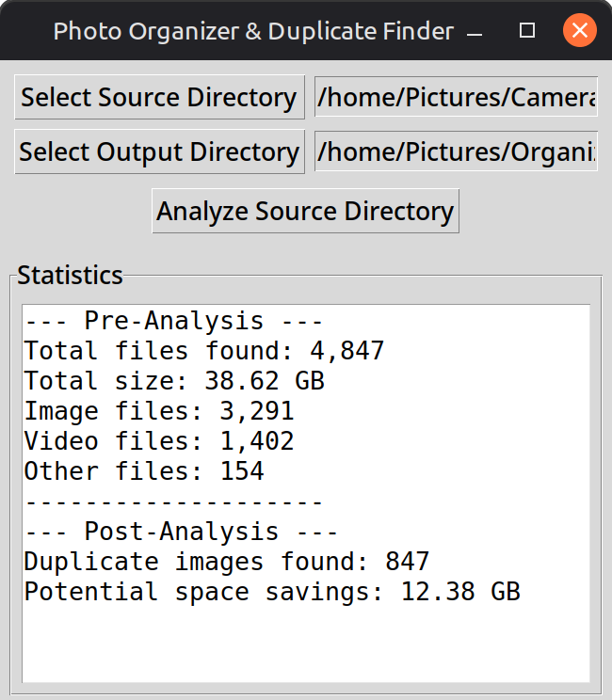Start analysis with Analyze Source Directory
This screenshot has width=612, height=700.
point(305,212)
